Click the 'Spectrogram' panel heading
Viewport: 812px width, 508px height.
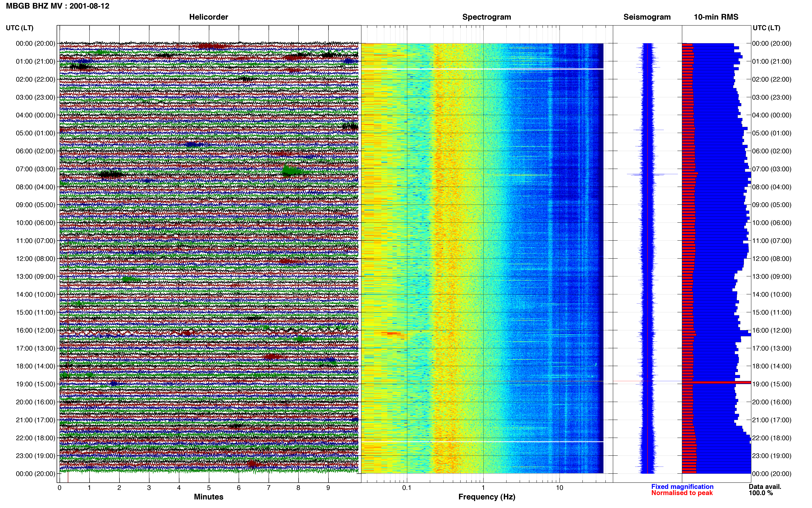(x=487, y=17)
